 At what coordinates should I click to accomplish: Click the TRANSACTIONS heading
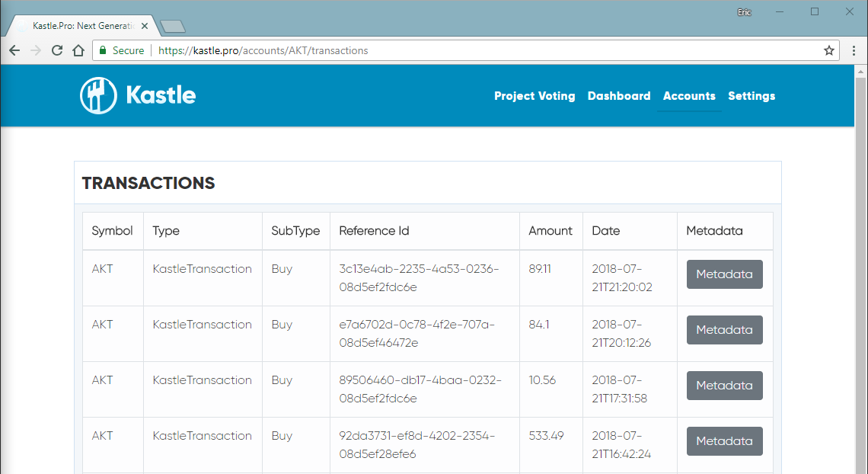click(148, 184)
